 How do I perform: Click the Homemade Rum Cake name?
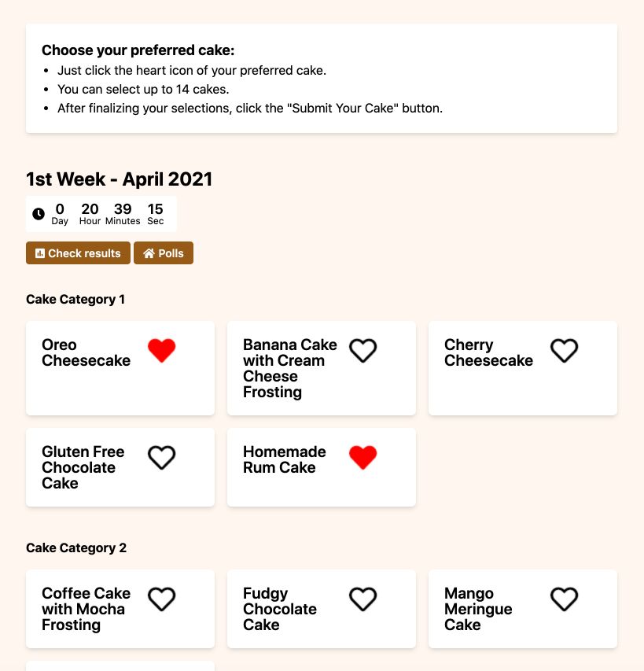(284, 459)
